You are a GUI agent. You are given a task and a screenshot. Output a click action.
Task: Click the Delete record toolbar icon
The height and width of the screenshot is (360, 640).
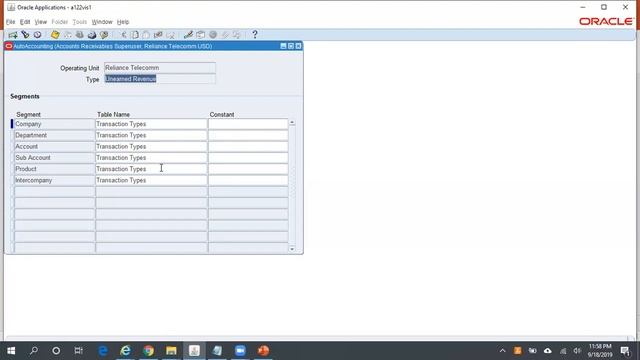click(x=170, y=35)
